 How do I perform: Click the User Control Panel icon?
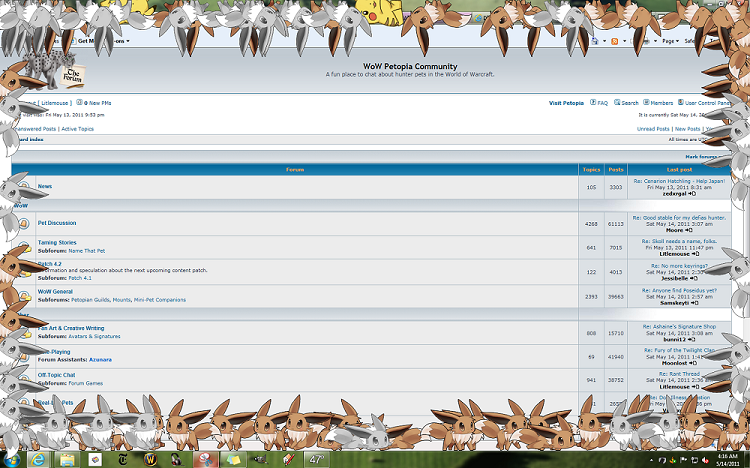point(681,102)
